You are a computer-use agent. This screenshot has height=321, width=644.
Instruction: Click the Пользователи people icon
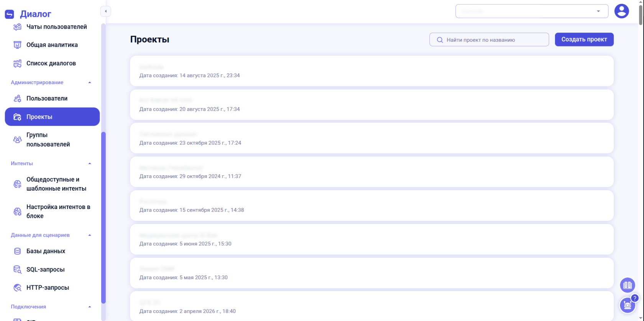tap(17, 99)
